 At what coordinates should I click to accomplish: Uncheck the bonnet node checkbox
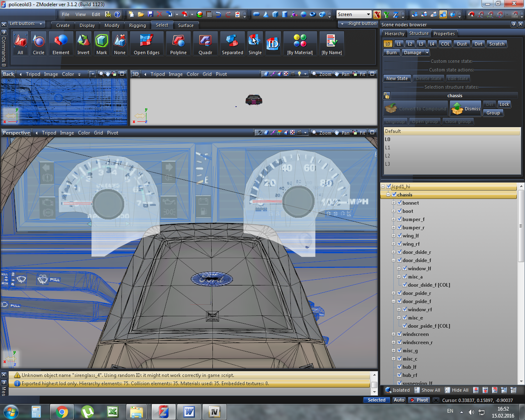[399, 203]
